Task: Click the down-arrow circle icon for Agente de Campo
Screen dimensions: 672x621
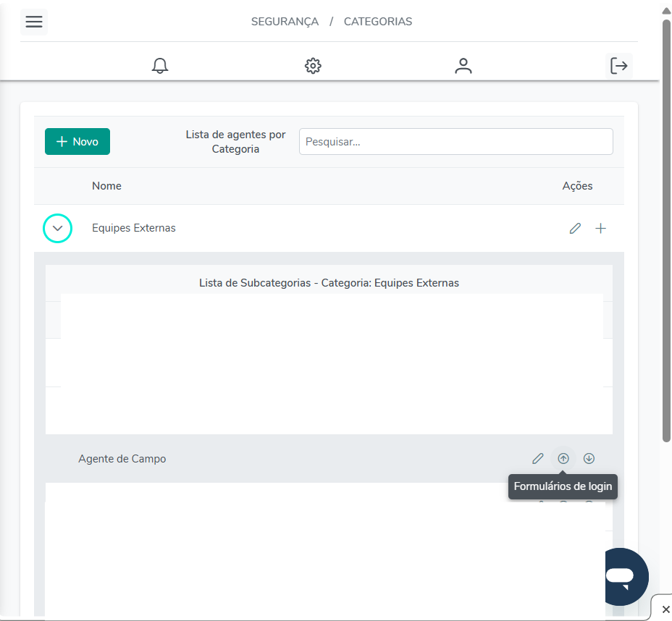Action: 589,458
